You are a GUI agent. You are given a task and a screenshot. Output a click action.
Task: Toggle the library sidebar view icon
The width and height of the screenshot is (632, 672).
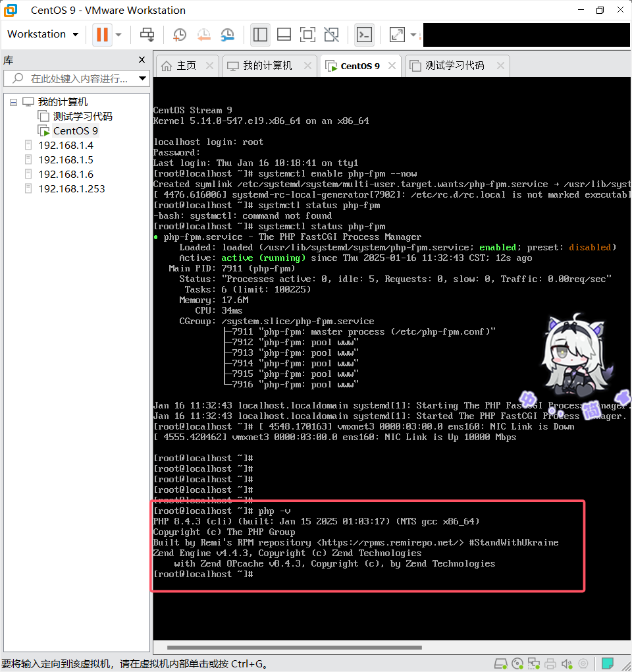[x=260, y=34]
